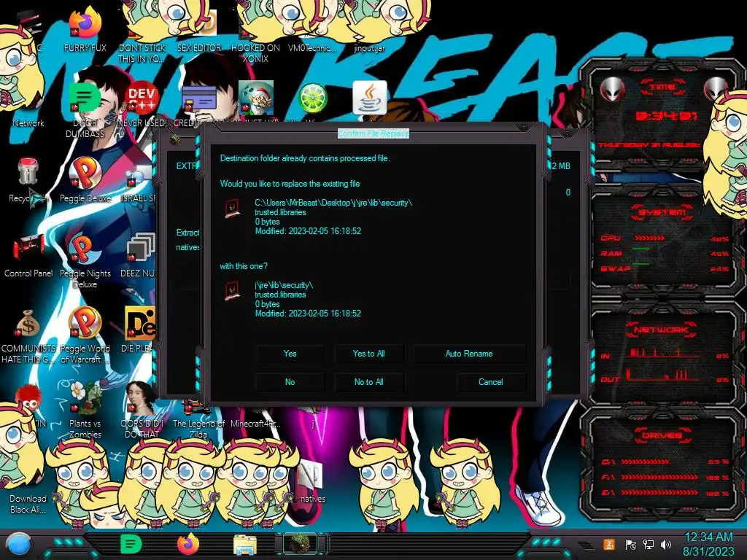
Task: Click the NETWORK widget header
Action: coord(661,330)
